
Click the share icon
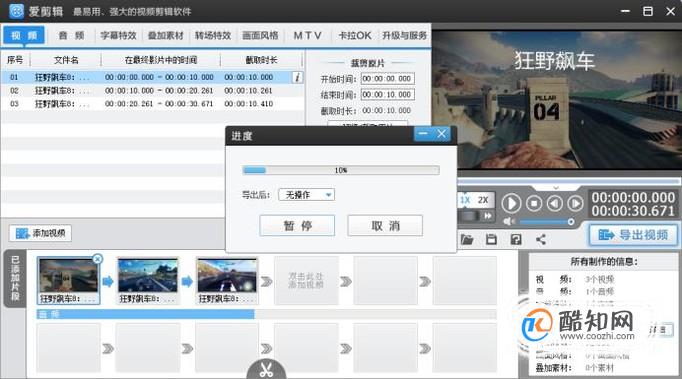click(x=541, y=239)
